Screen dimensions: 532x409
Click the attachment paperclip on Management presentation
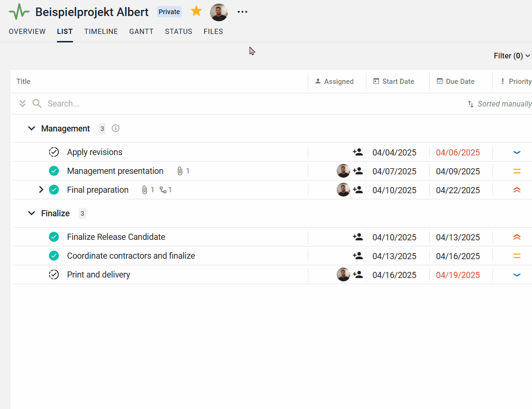(180, 171)
